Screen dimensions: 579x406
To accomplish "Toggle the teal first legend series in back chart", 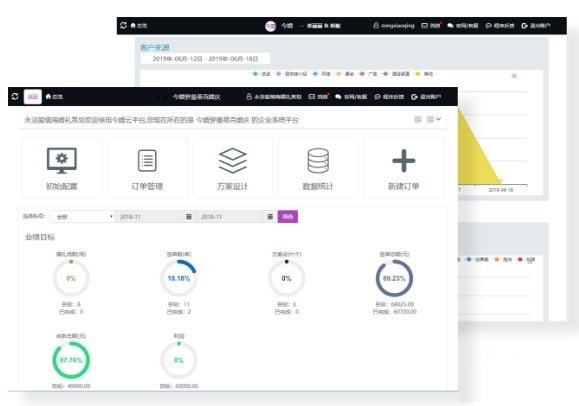I will (261, 74).
